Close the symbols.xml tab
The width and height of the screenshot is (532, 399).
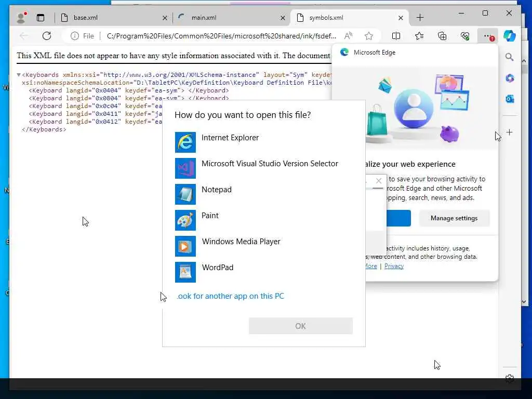[x=401, y=18]
